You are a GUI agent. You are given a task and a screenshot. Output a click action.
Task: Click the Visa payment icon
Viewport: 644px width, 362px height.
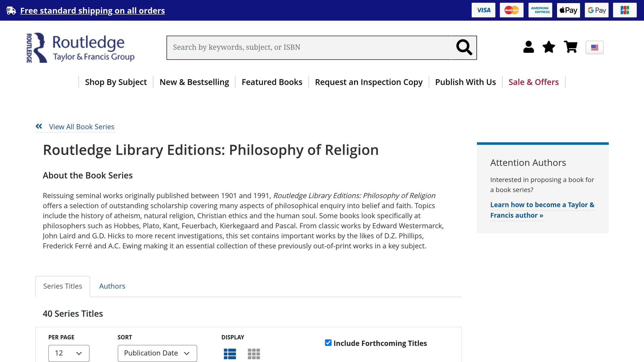[x=483, y=10]
